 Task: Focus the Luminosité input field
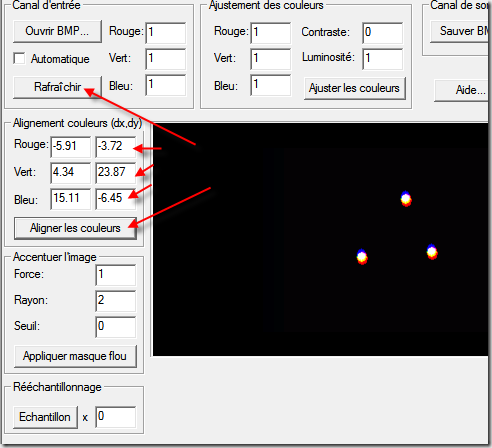pos(383,59)
